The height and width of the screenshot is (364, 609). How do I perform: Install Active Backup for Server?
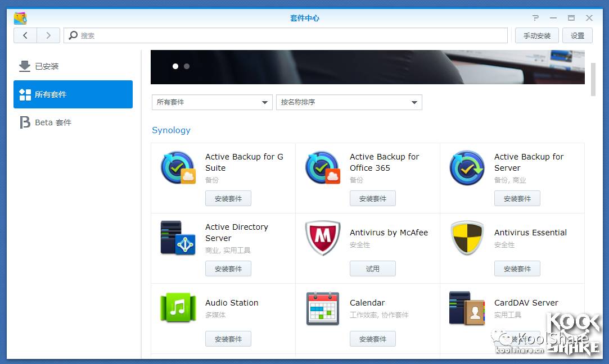click(517, 198)
